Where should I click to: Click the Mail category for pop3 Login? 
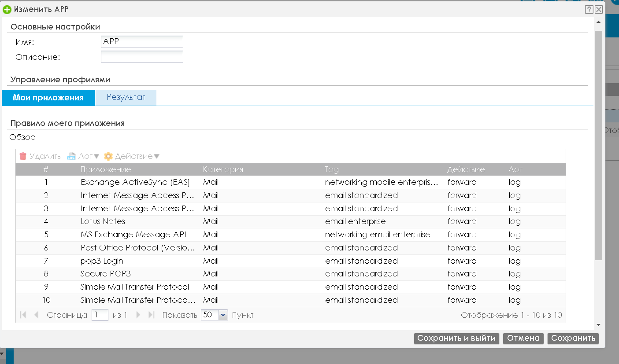pyautogui.click(x=211, y=261)
